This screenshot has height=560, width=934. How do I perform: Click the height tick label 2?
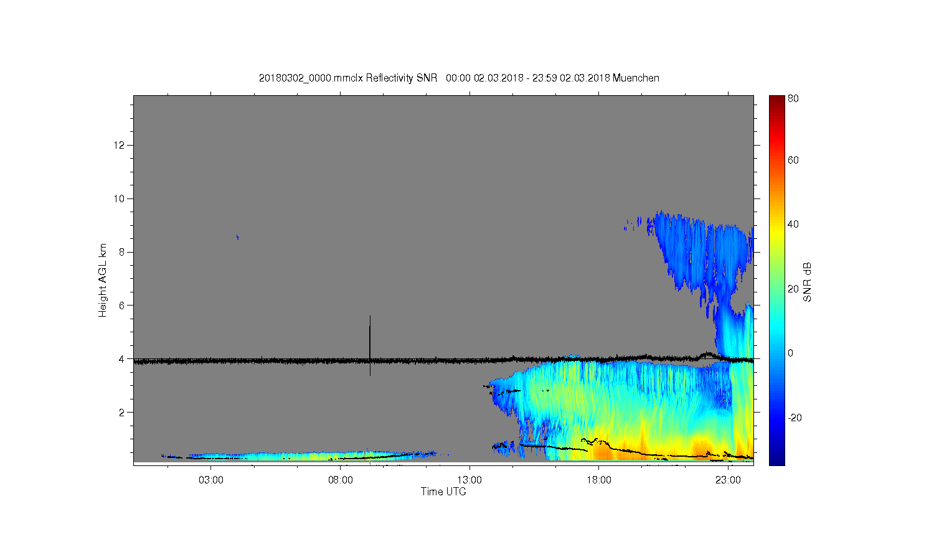[x=123, y=413]
